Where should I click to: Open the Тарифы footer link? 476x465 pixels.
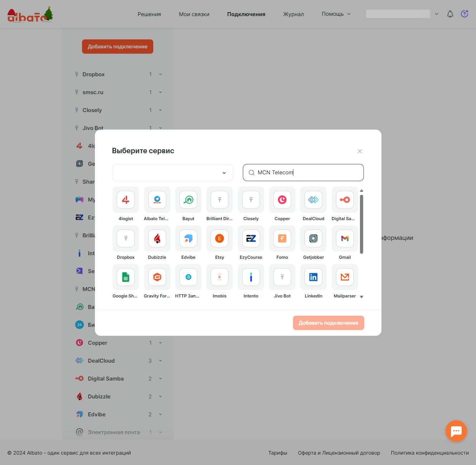point(278,453)
